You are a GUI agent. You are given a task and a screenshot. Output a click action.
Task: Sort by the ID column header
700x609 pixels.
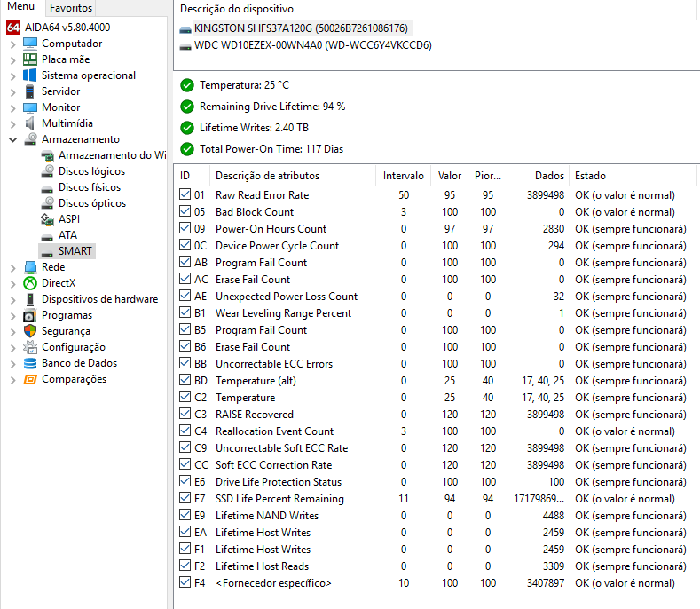tap(191, 176)
